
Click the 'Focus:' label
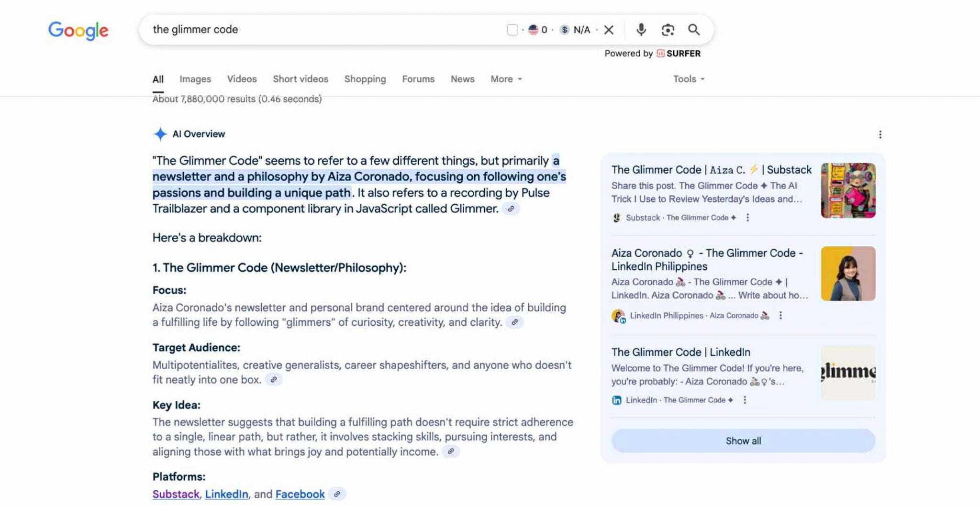[169, 290]
